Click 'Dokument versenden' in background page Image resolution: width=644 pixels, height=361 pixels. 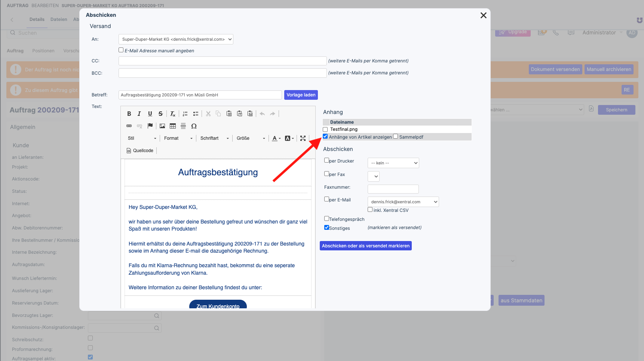555,70
